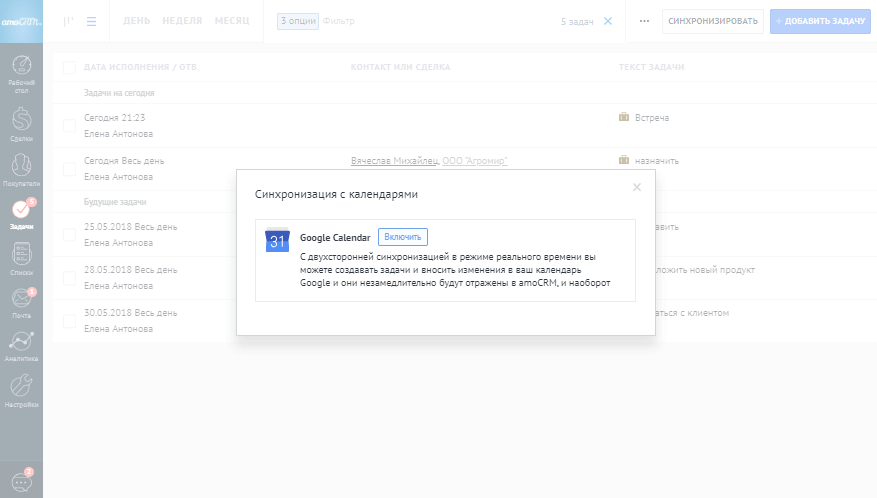Close the calendar synchronization dialog
Viewport: 877px width, 498px height.
637,187
